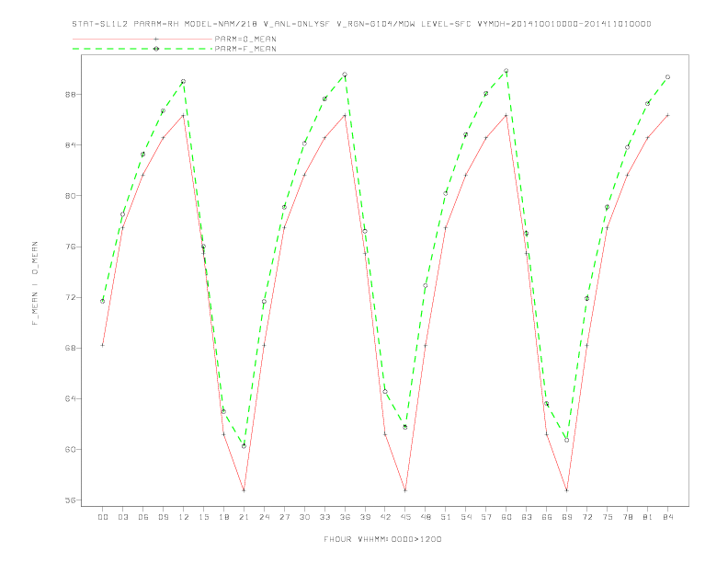The height and width of the screenshot is (563, 728).
Task: Click STAT=SL1L2 in the chart title
Action: click(x=100, y=24)
